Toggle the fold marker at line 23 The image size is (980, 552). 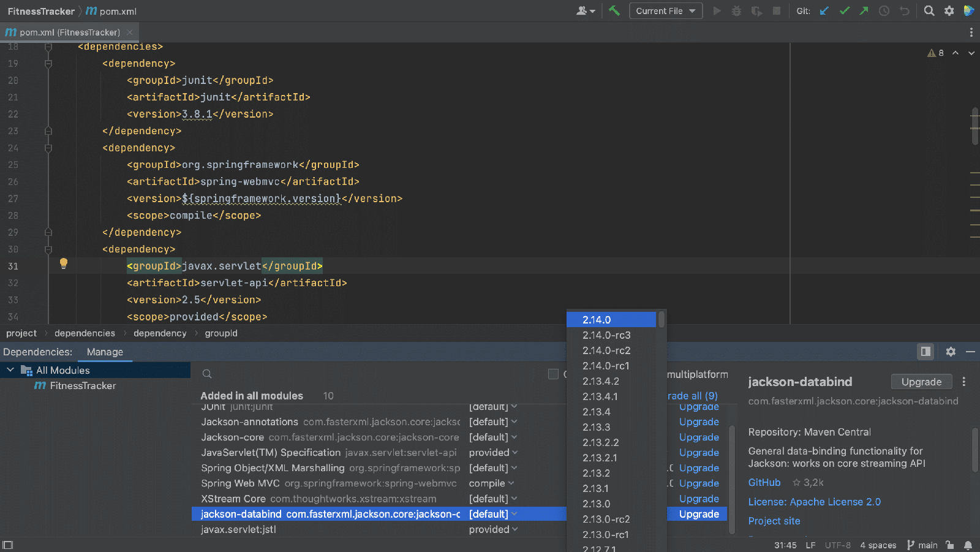pos(48,131)
